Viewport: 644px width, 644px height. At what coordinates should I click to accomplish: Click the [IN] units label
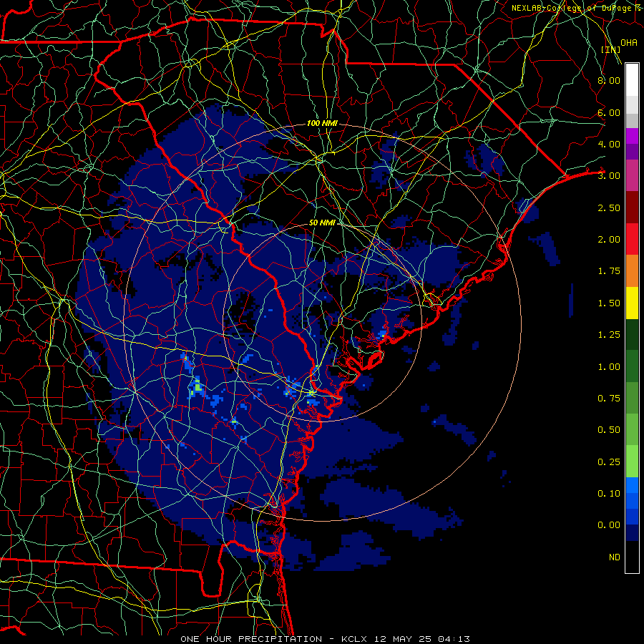click(611, 49)
